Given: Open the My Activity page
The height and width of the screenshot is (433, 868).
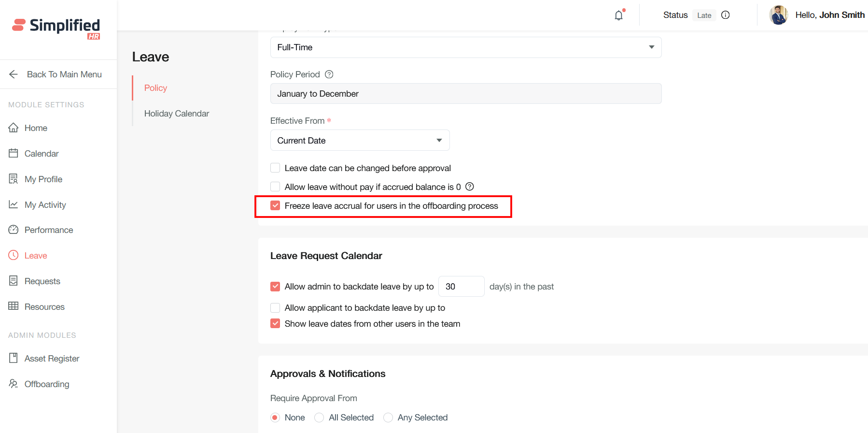Looking at the screenshot, I should pos(45,205).
